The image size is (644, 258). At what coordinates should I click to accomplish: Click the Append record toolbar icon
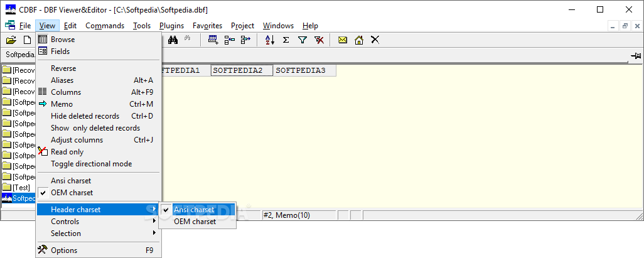(213, 40)
